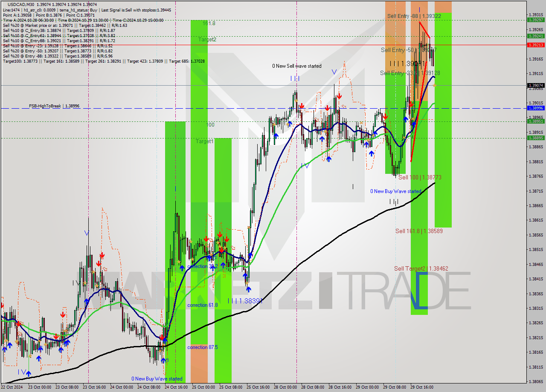Click the 1.38565 price axis value
Image resolution: width=546 pixels, height=392 pixels.
point(536,235)
